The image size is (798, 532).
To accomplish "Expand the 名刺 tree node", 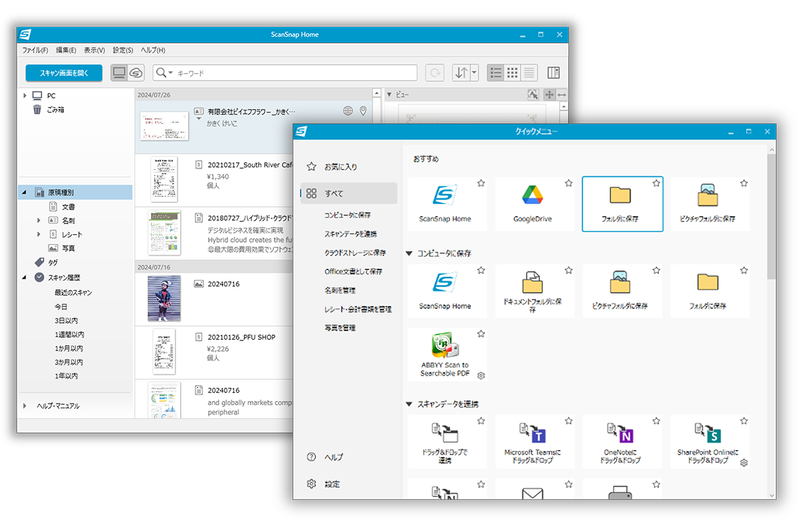I will point(39,220).
